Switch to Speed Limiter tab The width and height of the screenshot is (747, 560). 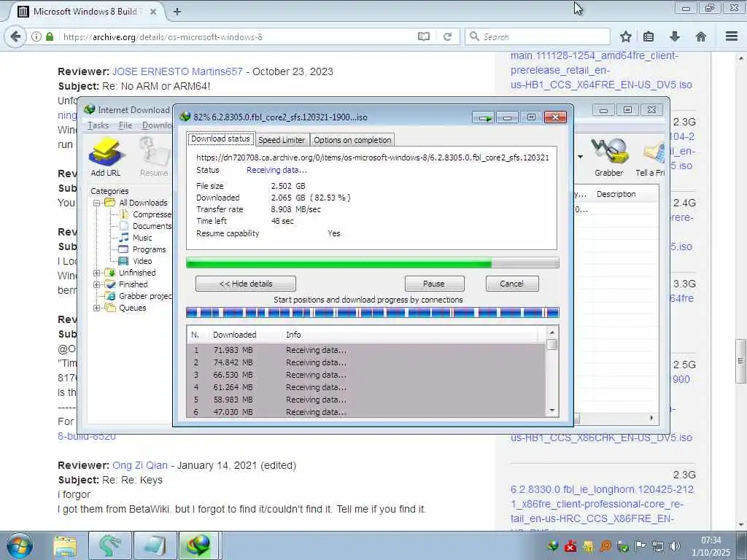coord(282,140)
